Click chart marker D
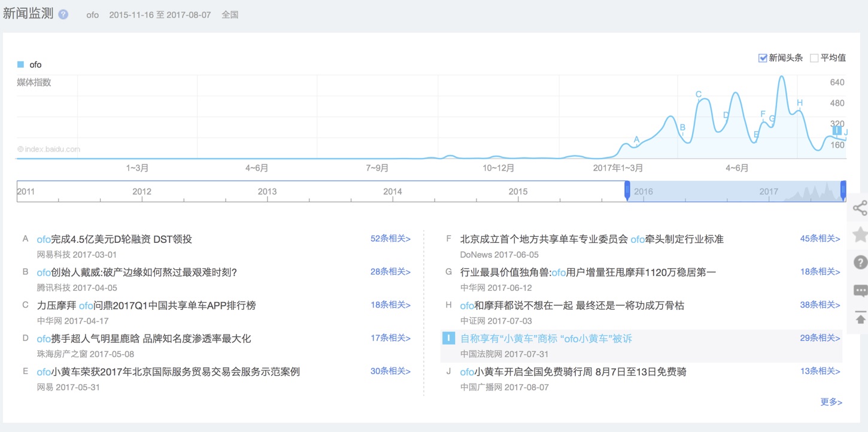This screenshot has width=868, height=432. click(x=726, y=115)
